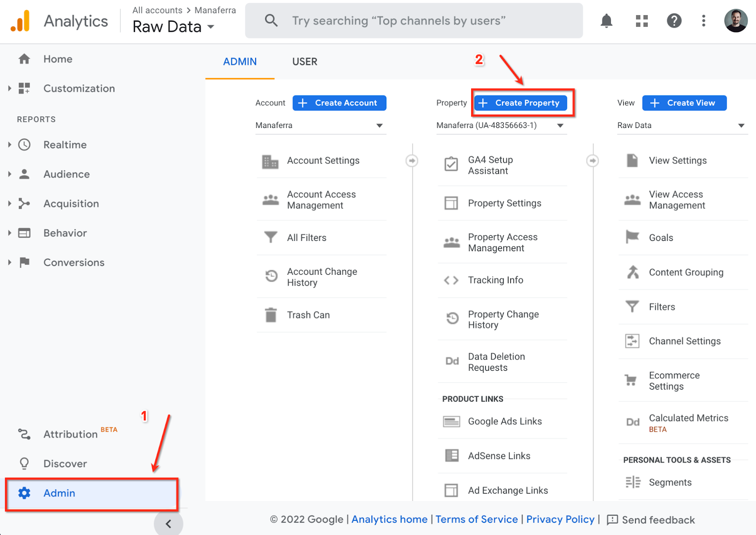Open the Privacy Policy link
The height and width of the screenshot is (535, 756).
560,519
